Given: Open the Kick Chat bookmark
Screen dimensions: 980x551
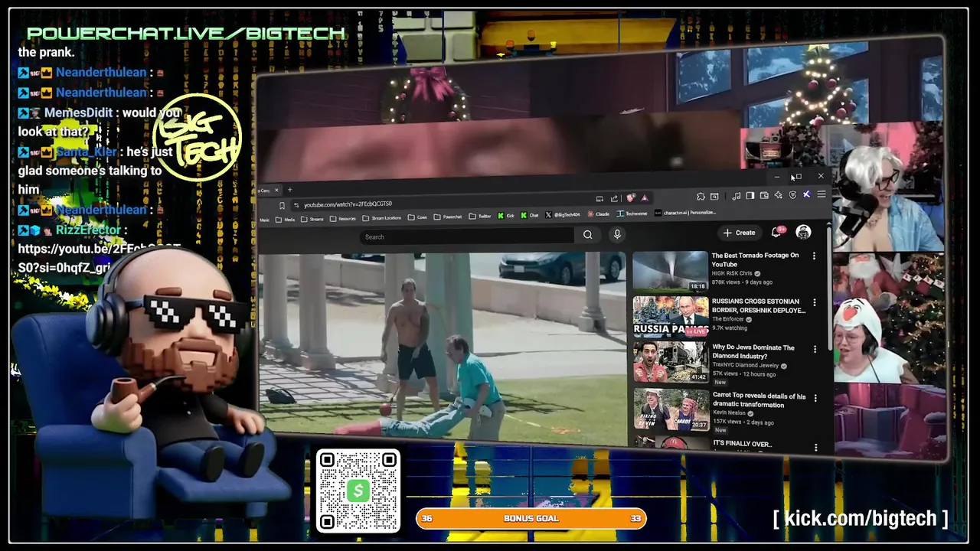Looking at the screenshot, I should click(530, 216).
